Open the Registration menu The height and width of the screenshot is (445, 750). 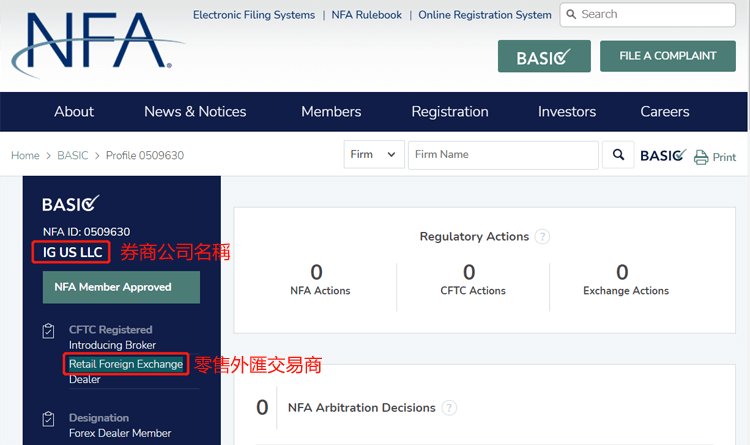tap(450, 111)
